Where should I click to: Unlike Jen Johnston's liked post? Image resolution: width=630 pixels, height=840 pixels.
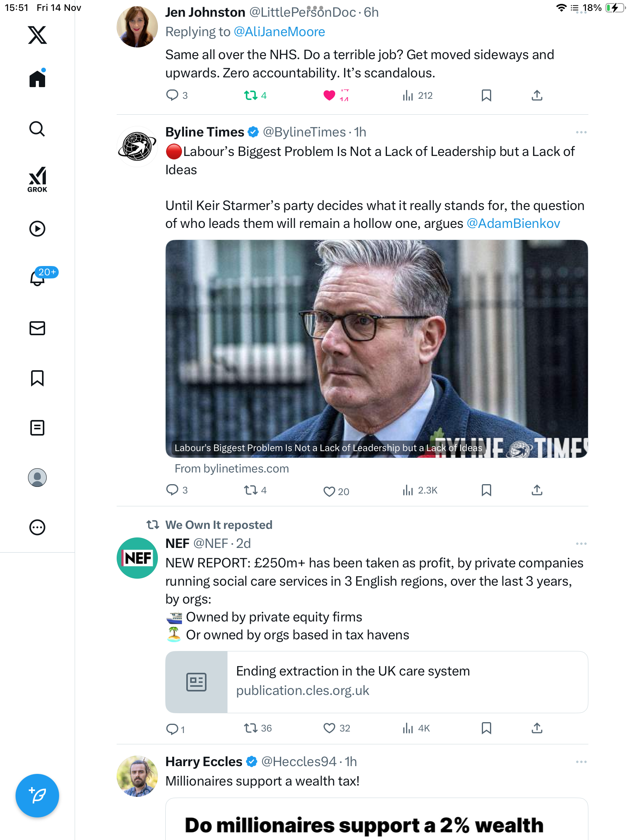tap(329, 95)
